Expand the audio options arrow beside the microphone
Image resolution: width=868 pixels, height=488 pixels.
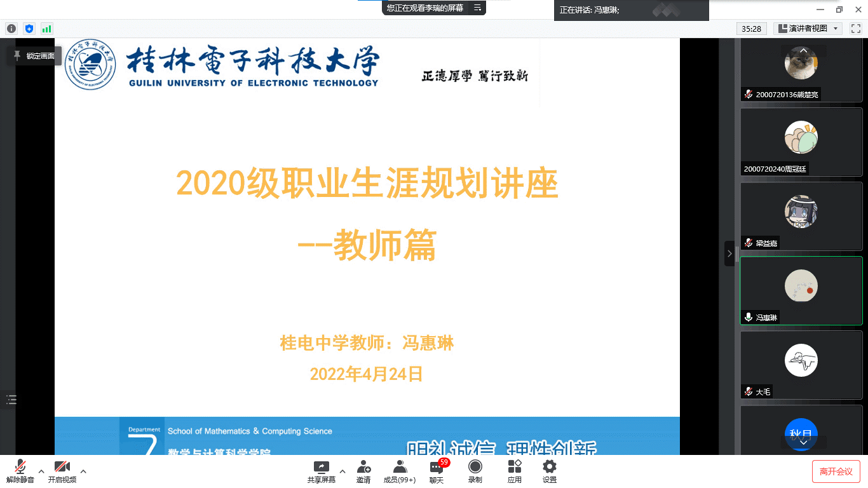point(41,471)
